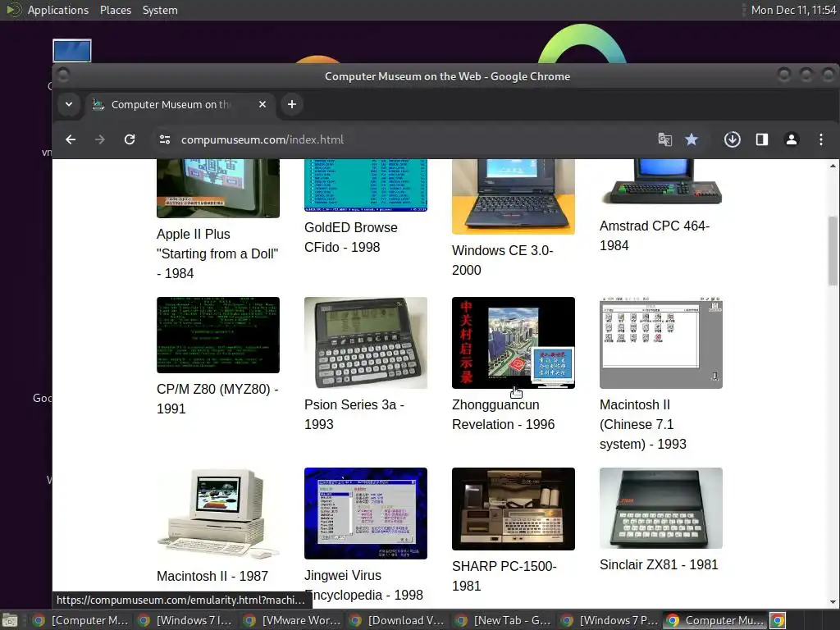This screenshot has width=840, height=630.
Task: Open a new tab with plus button
Action: (x=292, y=104)
